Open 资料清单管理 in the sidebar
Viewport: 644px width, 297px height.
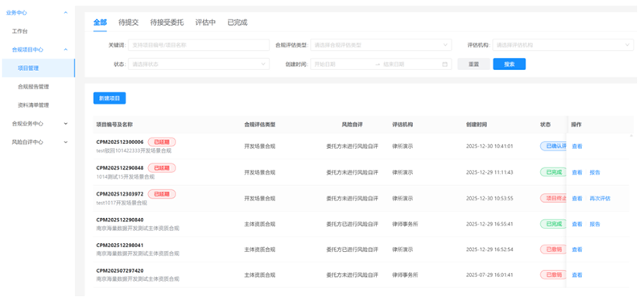(x=34, y=105)
